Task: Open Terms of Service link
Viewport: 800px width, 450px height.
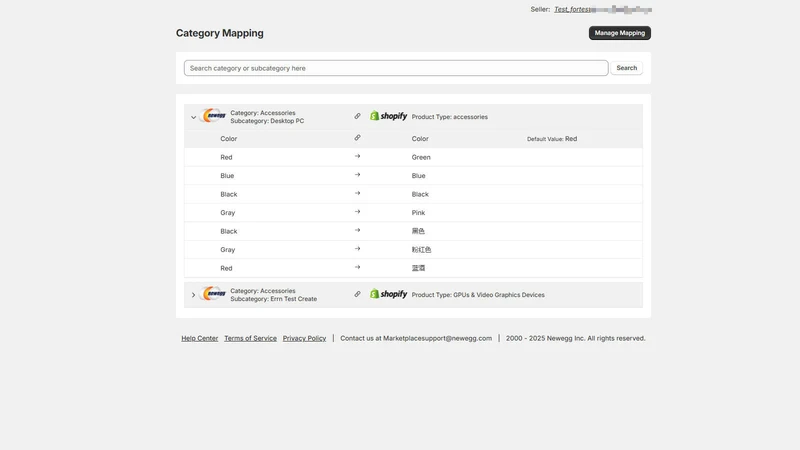Action: point(251,338)
